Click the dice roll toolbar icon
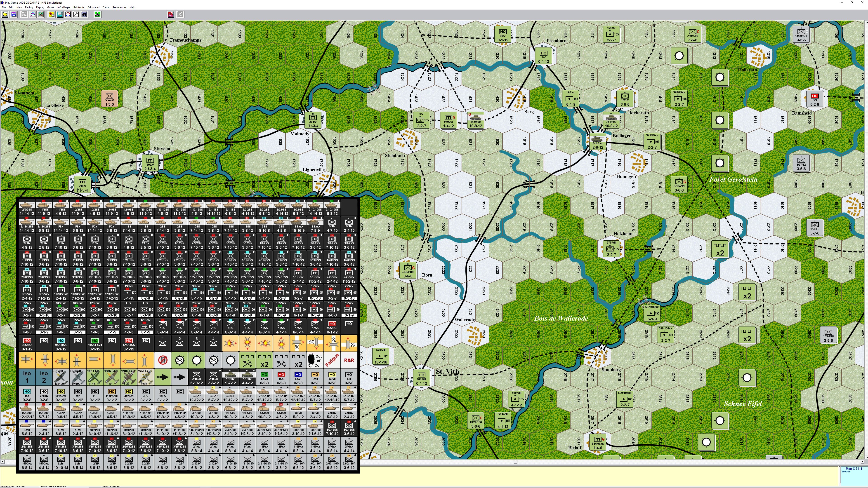 pos(52,14)
